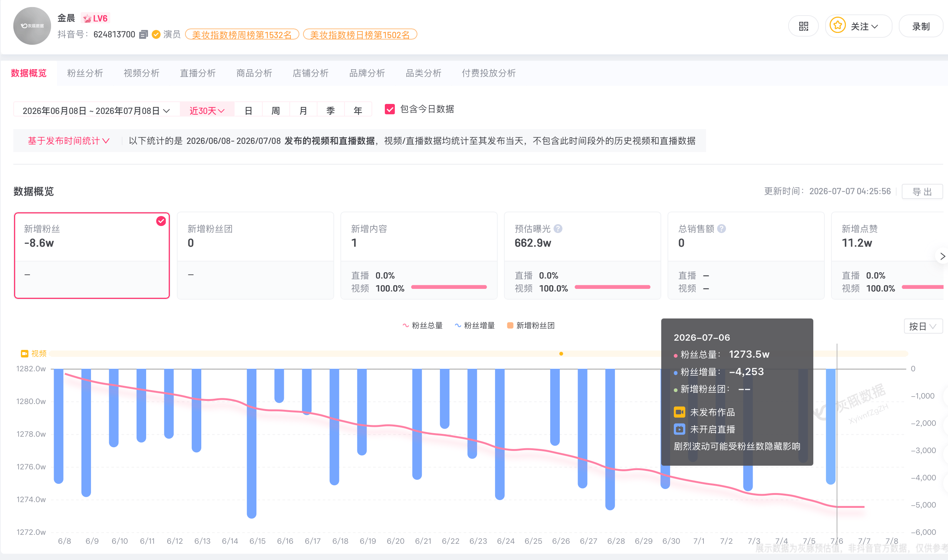This screenshot has width=948, height=560.
Task: Toggle 粉丝增量 legend series
Action: coord(474,325)
